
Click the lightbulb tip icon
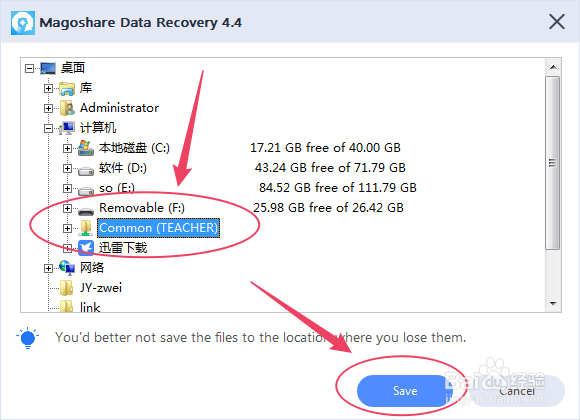point(28,338)
